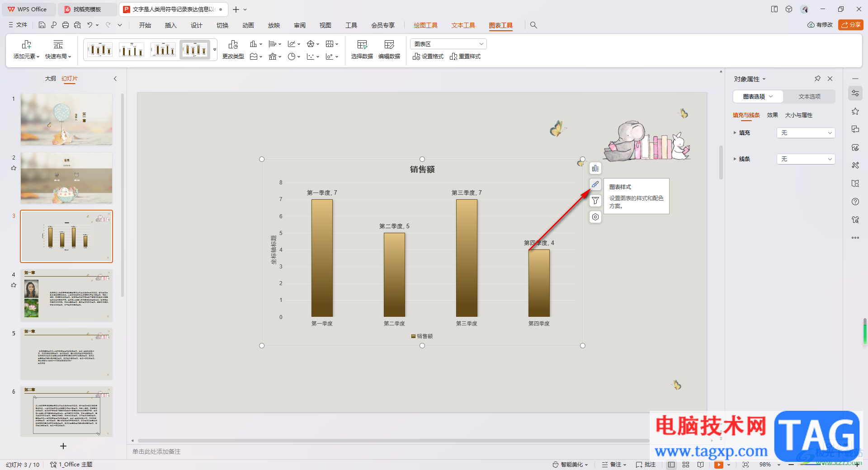The image size is (868, 470).
Task: Click 备注 notes button in the status bar
Action: pos(614,465)
